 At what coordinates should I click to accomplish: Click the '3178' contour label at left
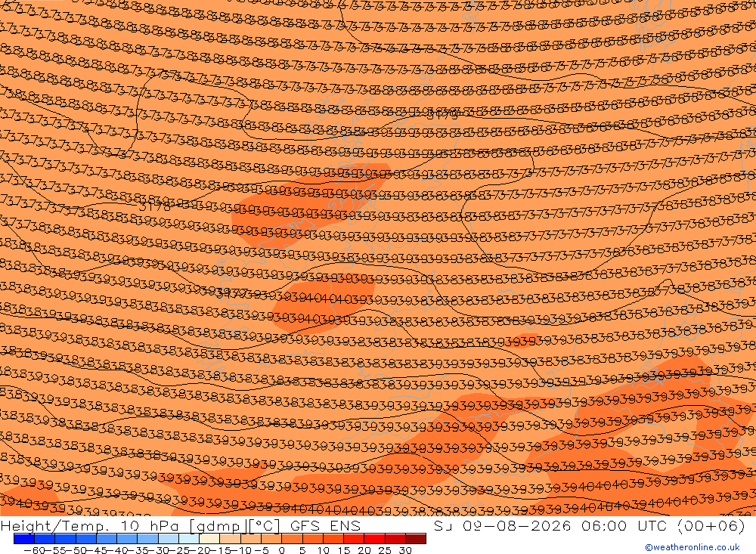[154, 208]
